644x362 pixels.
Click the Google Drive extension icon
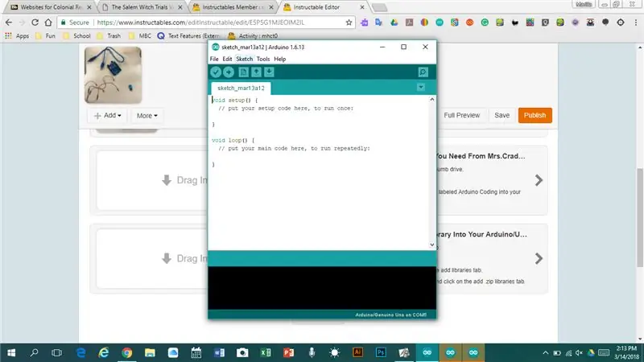394,23
